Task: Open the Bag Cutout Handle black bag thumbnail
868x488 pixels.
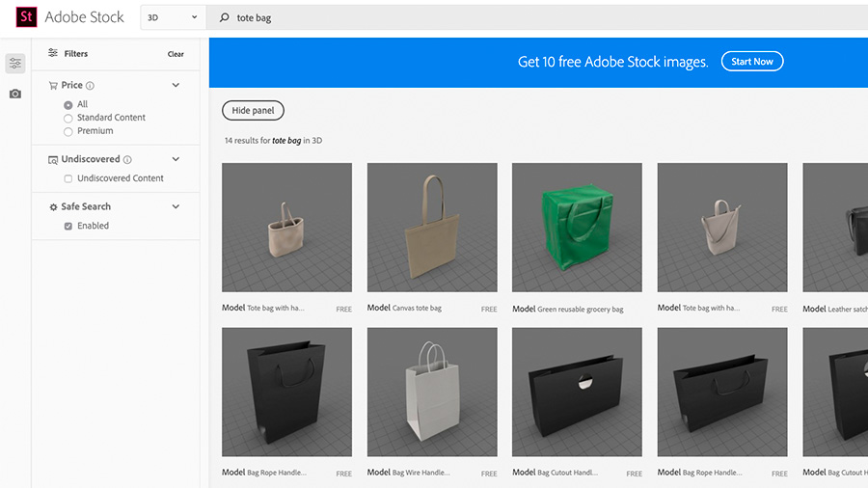Action: point(577,392)
